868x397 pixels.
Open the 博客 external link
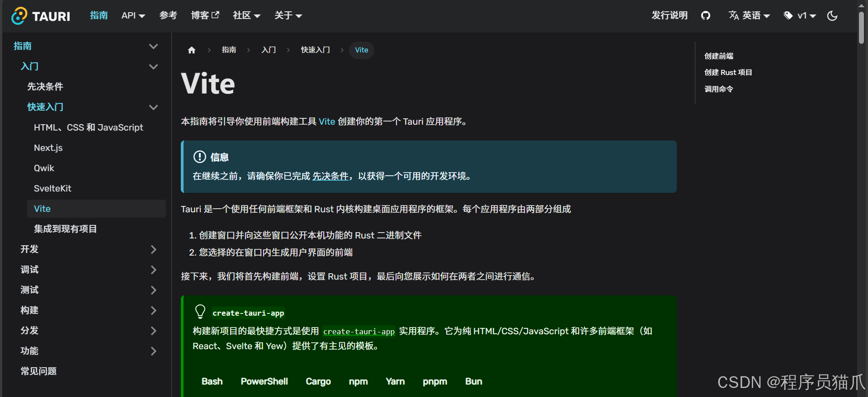coord(205,16)
